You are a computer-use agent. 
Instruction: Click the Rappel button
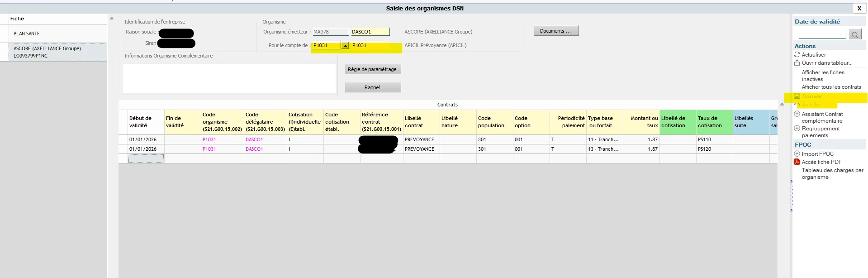[x=373, y=87]
